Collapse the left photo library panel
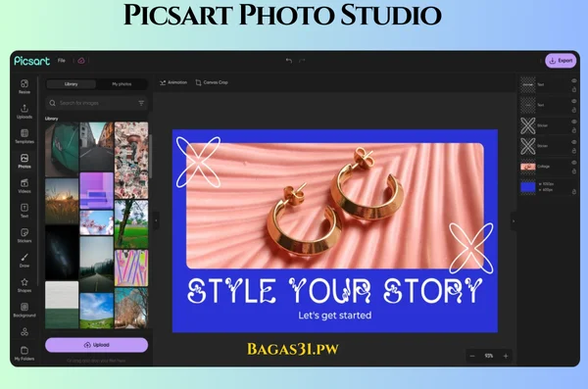 click(156, 220)
